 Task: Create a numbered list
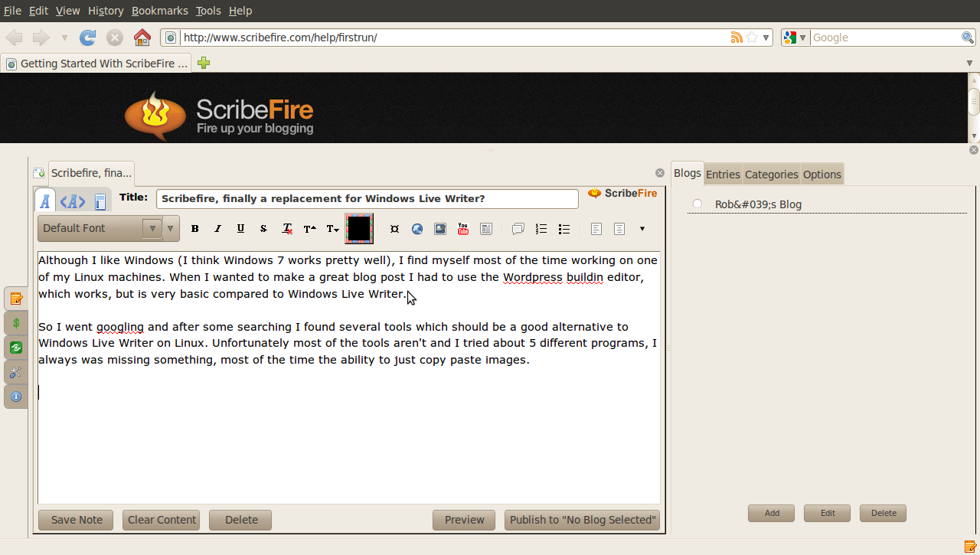[541, 229]
